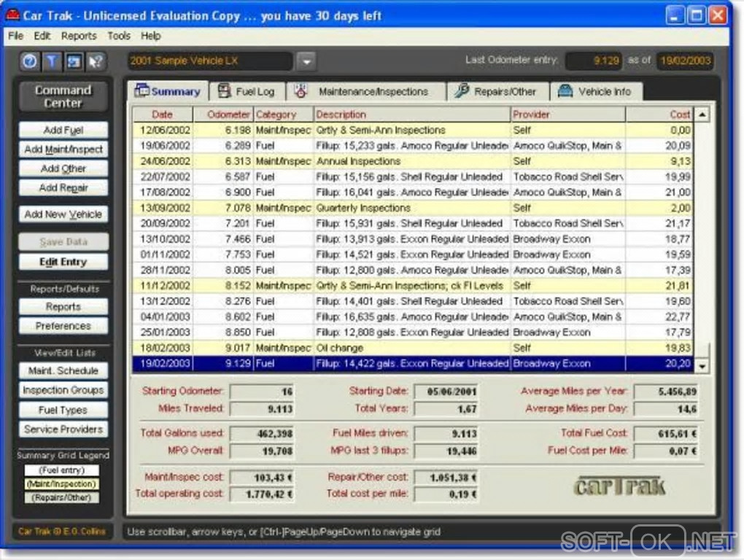Image resolution: width=744 pixels, height=560 pixels.
Task: Click the Add New Vehicle button
Action: [x=63, y=214]
